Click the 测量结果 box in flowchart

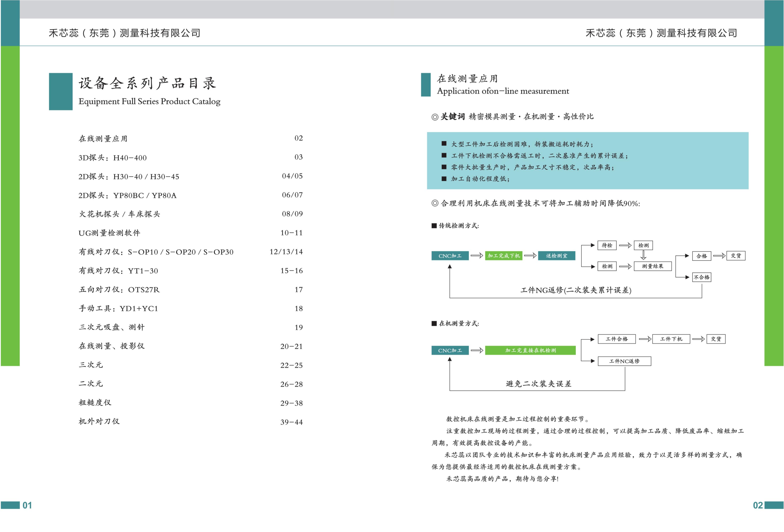[652, 266]
